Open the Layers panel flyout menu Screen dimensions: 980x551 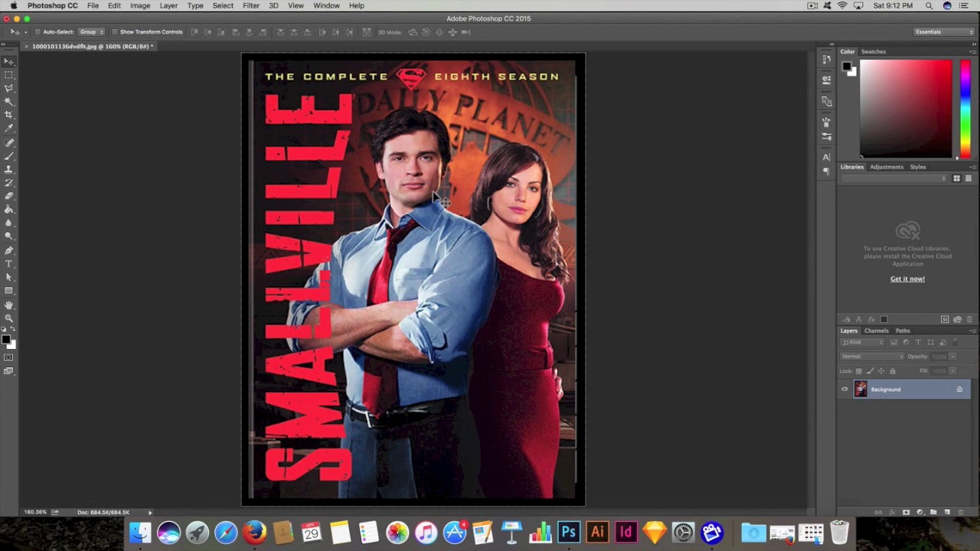click(972, 331)
